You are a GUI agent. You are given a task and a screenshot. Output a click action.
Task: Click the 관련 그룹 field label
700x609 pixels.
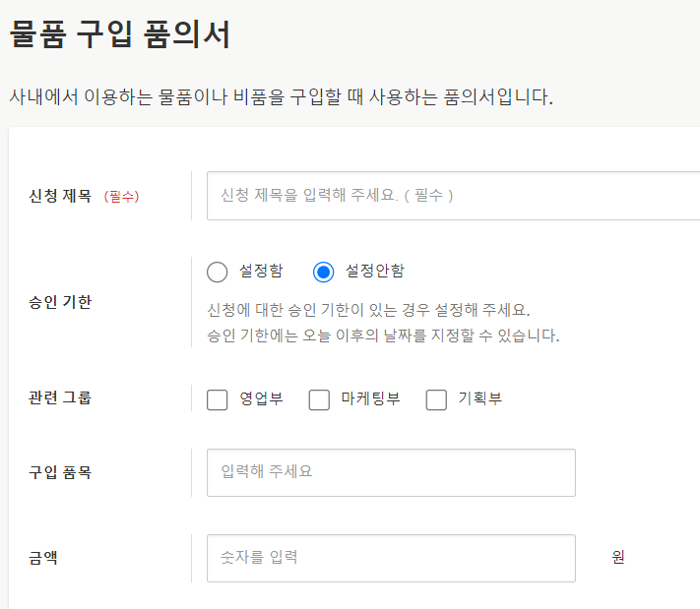coord(60,398)
